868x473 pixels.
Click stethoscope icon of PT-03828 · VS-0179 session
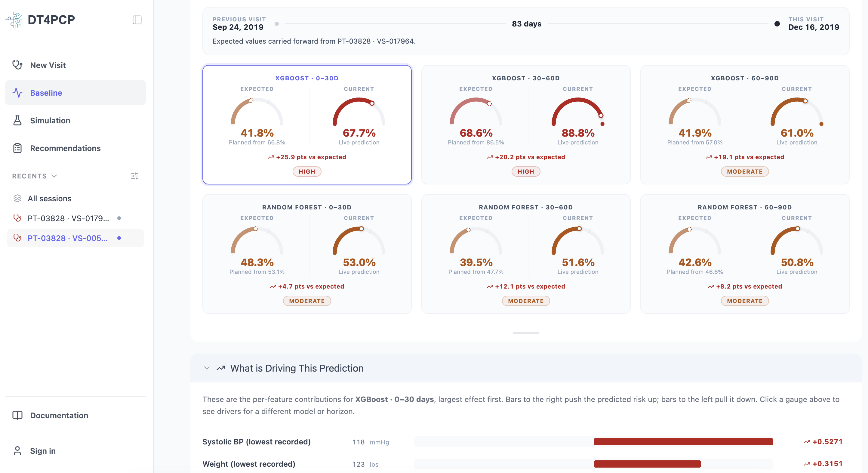(17, 218)
